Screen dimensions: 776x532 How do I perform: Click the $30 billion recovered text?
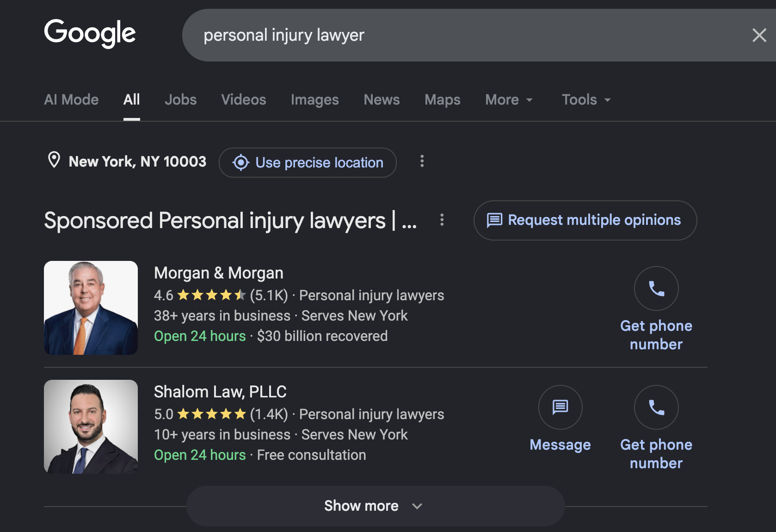tap(322, 336)
